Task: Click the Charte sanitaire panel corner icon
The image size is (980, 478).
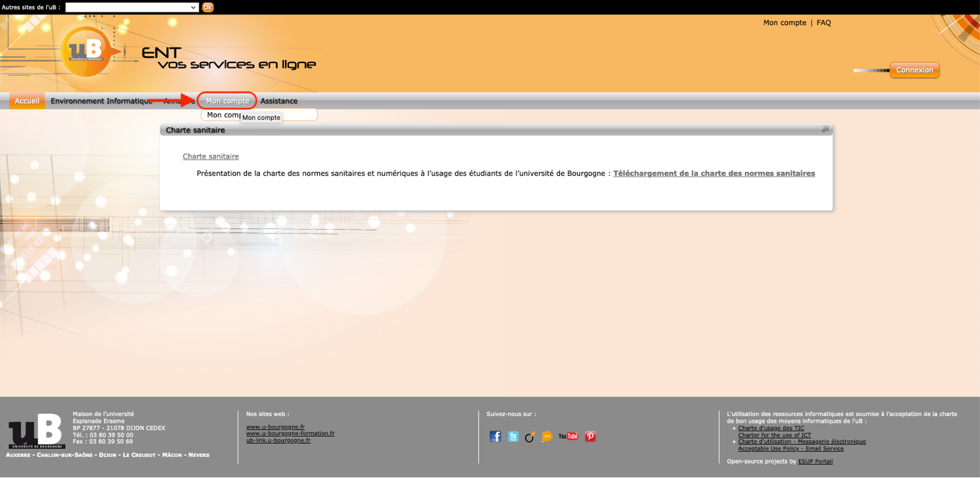Action: pos(825,130)
